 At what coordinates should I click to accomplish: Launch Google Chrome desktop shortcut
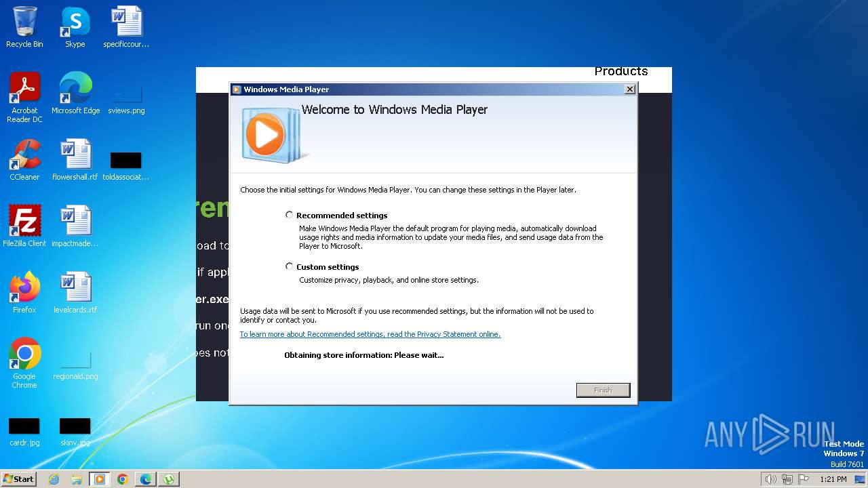pyautogui.click(x=24, y=363)
